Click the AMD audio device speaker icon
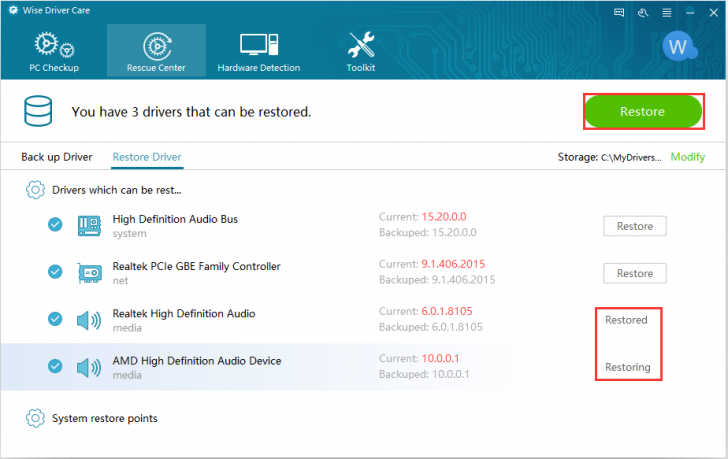The width and height of the screenshot is (728, 459). (89, 367)
